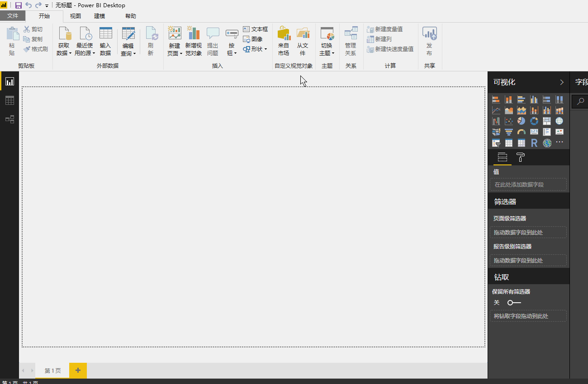This screenshot has width=588, height=384.
Task: Insert an R script visual
Action: pos(534,143)
